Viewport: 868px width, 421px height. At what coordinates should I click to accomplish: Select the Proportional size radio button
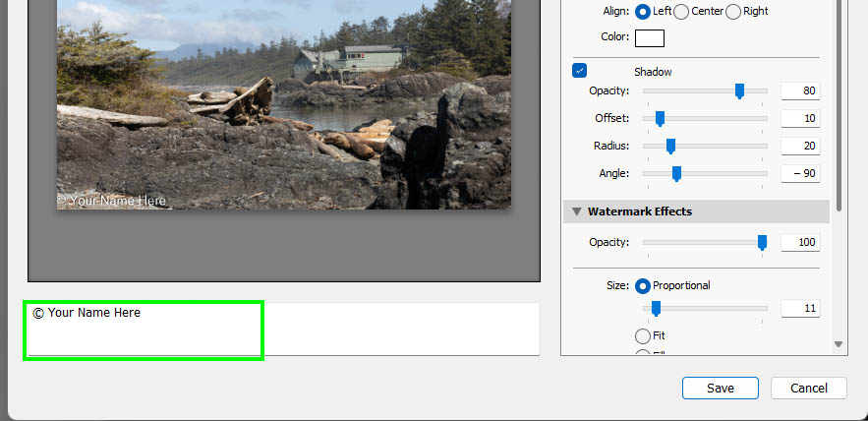pyautogui.click(x=642, y=286)
